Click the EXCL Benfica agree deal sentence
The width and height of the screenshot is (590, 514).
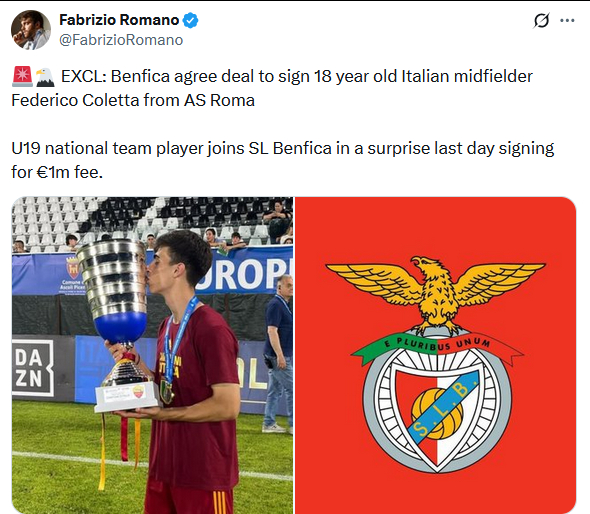[297, 76]
